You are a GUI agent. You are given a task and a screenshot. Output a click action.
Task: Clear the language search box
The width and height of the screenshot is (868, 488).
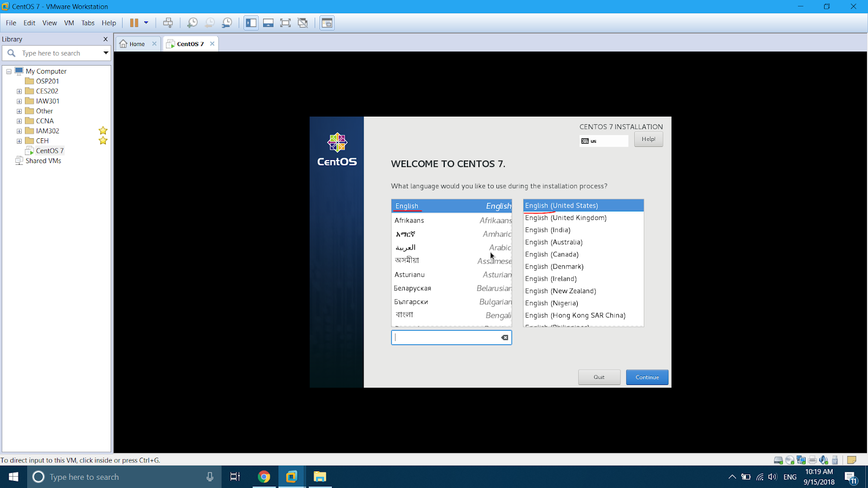[505, 337]
